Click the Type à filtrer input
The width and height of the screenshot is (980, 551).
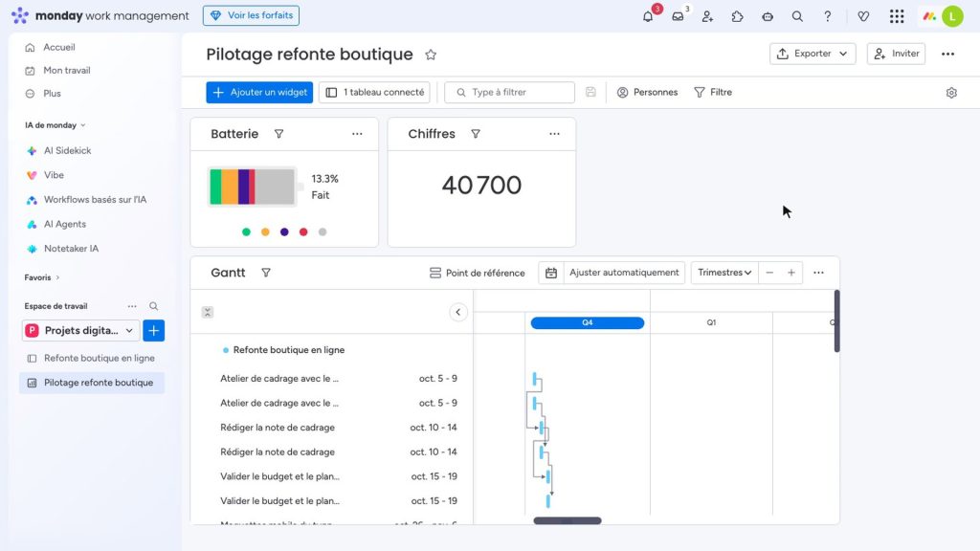[x=509, y=93]
